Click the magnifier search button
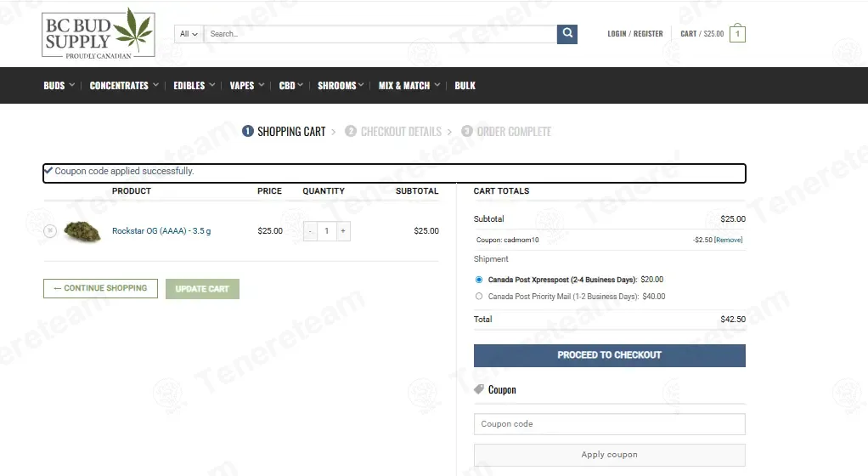Image resolution: width=868 pixels, height=476 pixels. click(566, 34)
